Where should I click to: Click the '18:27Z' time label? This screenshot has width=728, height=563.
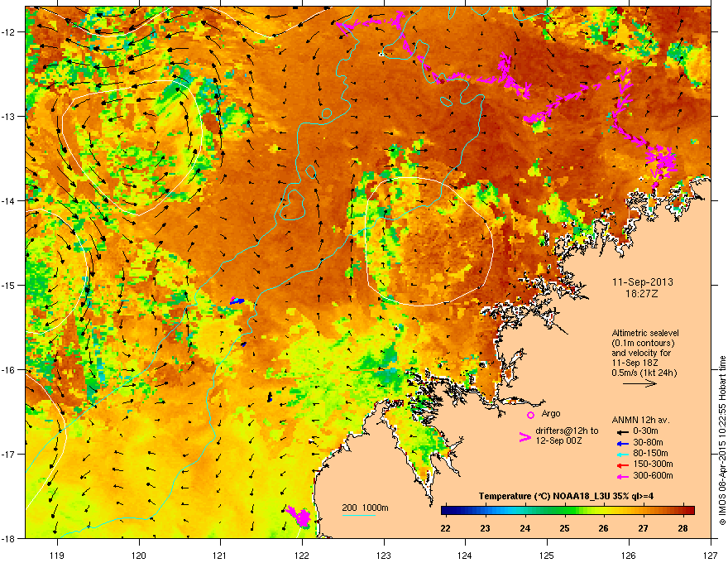click(642, 294)
